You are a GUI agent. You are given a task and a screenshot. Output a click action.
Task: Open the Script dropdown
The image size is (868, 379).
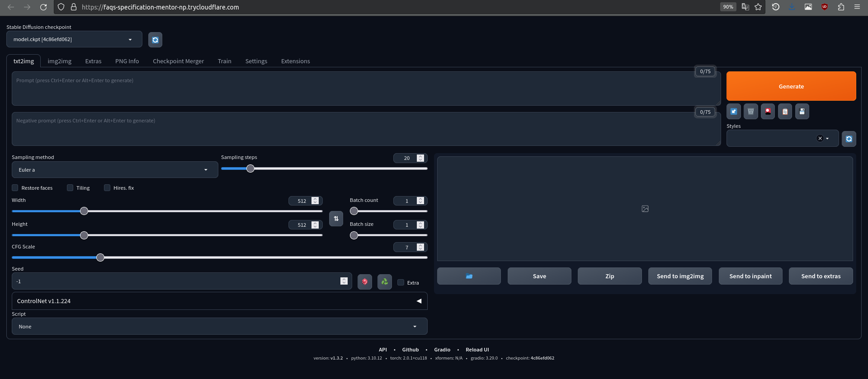coord(219,327)
